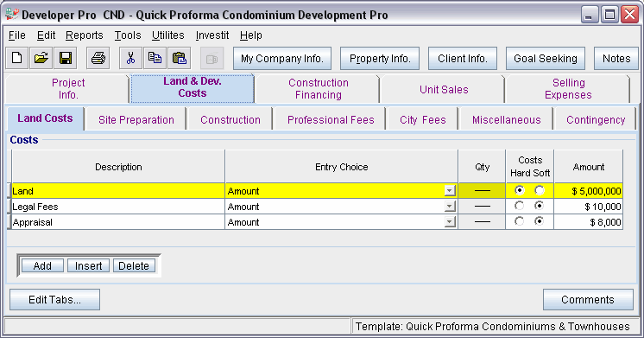Click the Insert row button
The height and width of the screenshot is (338, 644).
tap(88, 265)
